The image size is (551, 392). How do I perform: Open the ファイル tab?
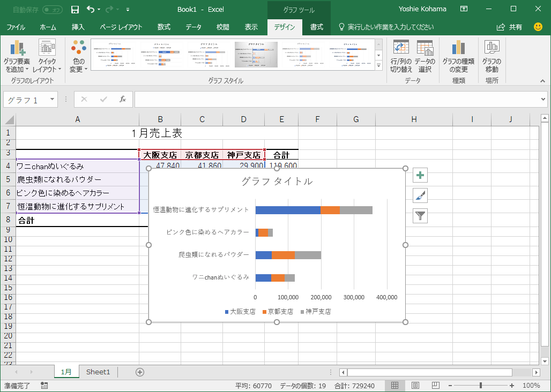[x=16, y=27]
